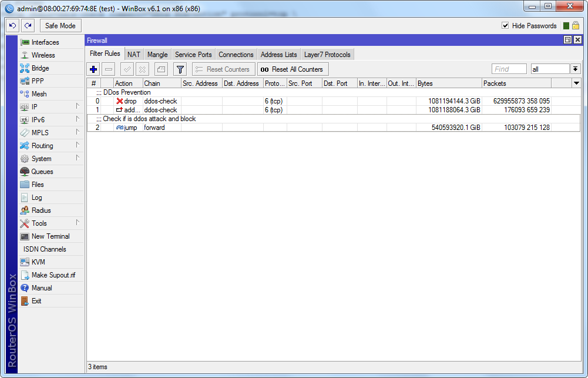The width and height of the screenshot is (588, 378).
Task: Click the green session indicator icon
Action: click(x=566, y=25)
